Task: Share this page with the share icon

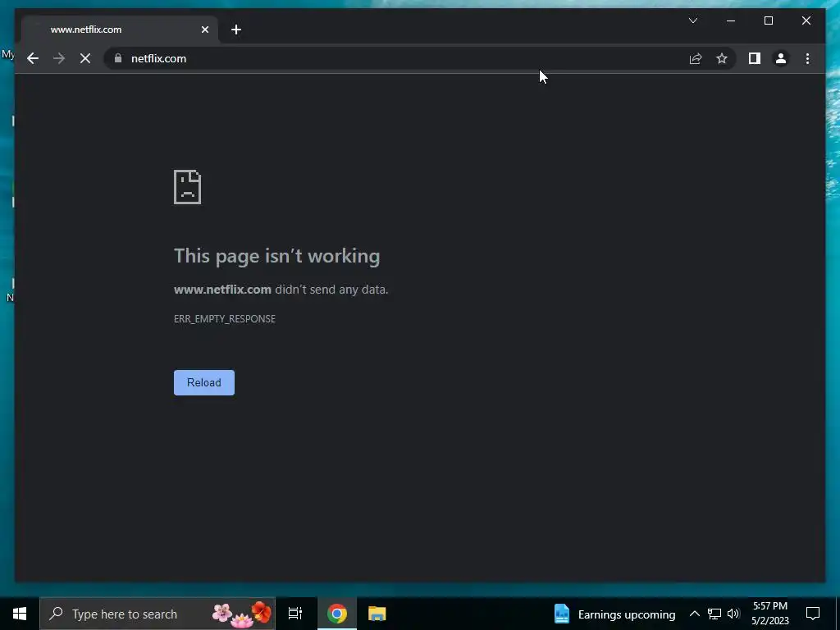Action: [696, 58]
